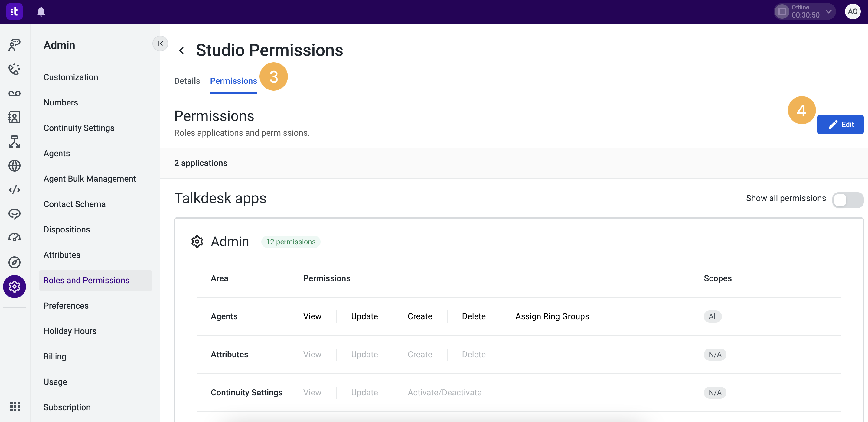The image size is (868, 422).
Task: Open the Dispositions admin menu item
Action: 67,229
